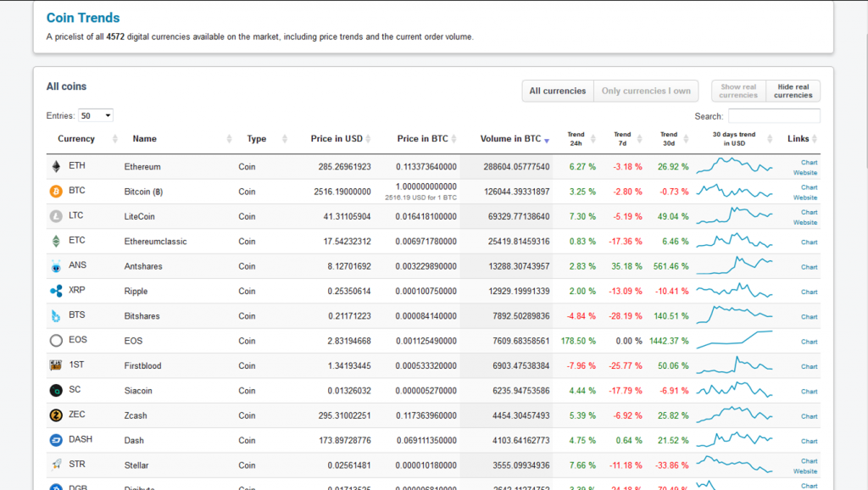The height and width of the screenshot is (490, 868).
Task: Open the Ripple Chart link
Action: coord(809,292)
